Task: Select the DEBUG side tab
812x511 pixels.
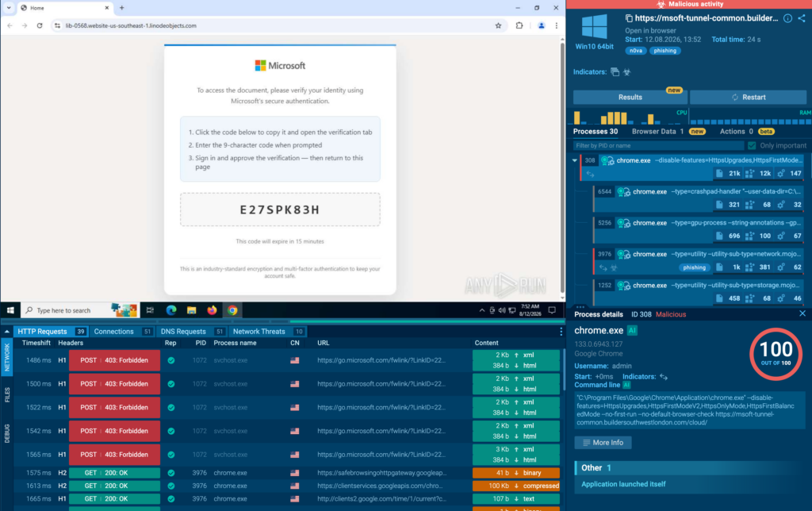Action: (x=6, y=433)
